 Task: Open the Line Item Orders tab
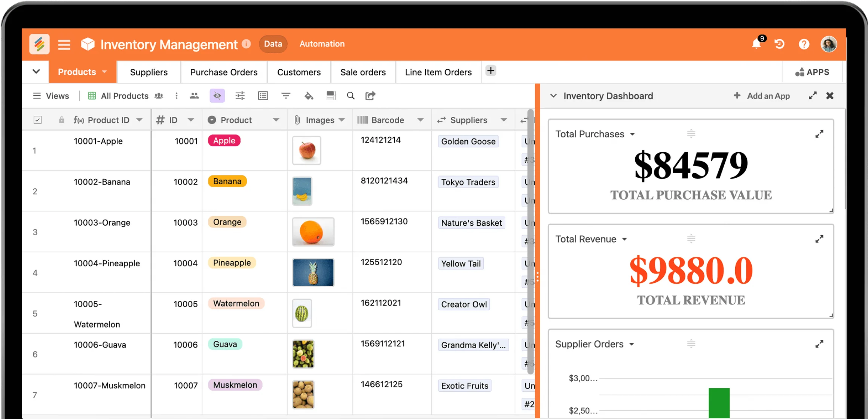coord(438,72)
